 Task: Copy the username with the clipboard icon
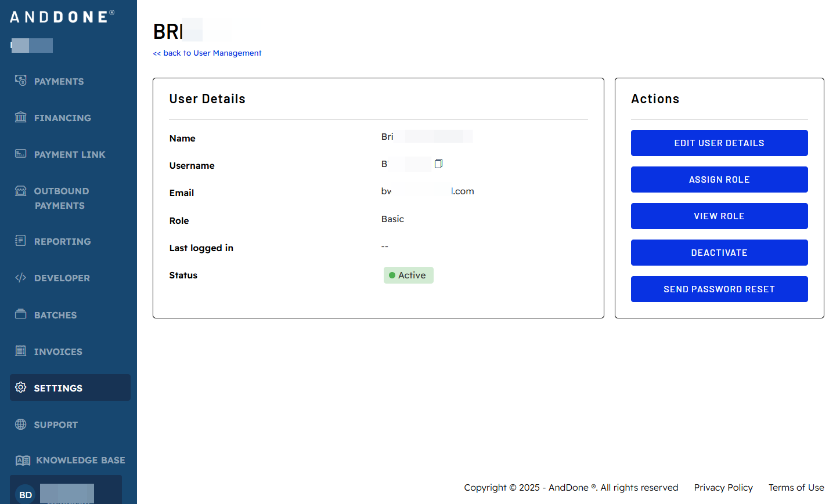pos(439,164)
